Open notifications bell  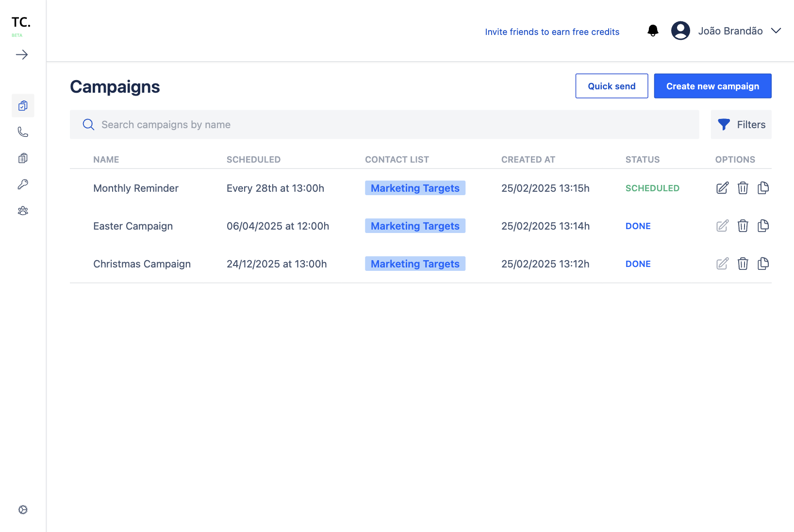point(653,31)
